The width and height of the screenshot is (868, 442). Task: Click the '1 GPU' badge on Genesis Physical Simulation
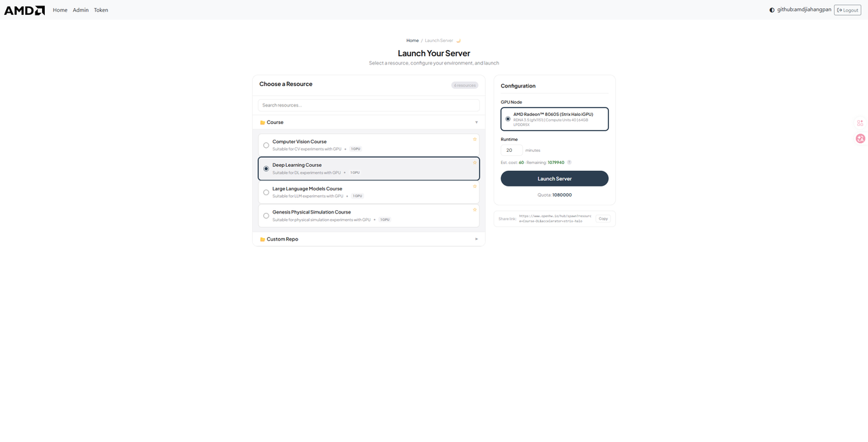pos(385,220)
